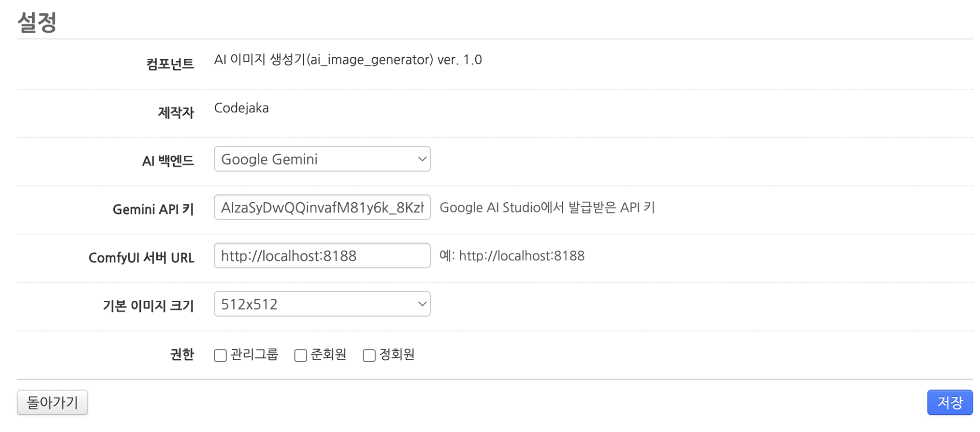This screenshot has height=432, width=980.
Task: Open the Google Gemini backend dropdown
Action: pos(322,159)
